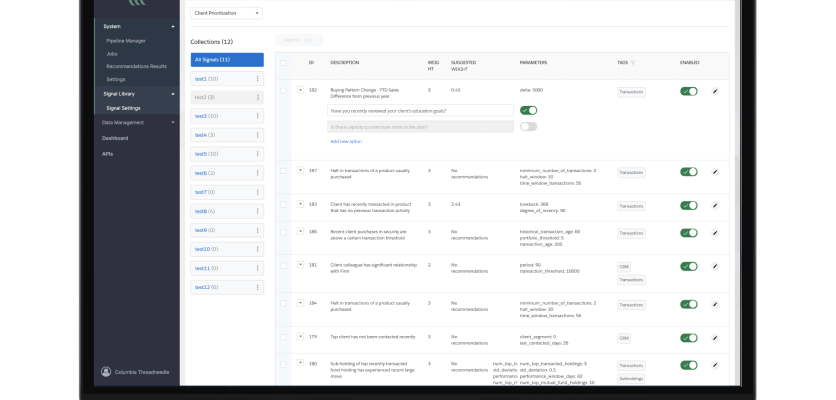
Task: Click the CRM tag on signal 179
Action: [x=624, y=338]
